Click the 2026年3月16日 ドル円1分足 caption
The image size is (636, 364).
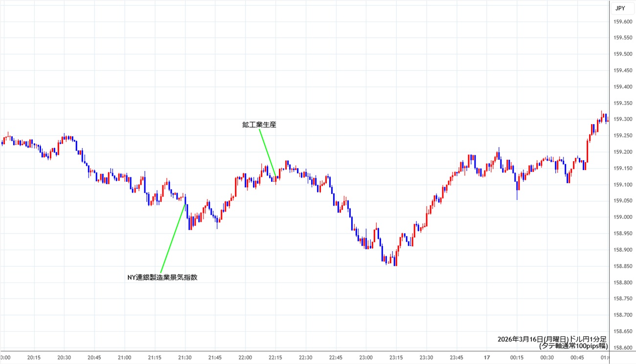pos(552,339)
